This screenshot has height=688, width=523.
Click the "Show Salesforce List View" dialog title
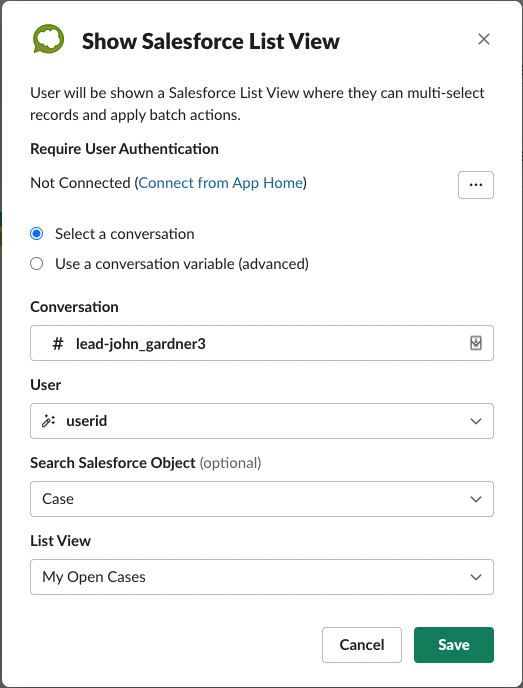[x=211, y=41]
